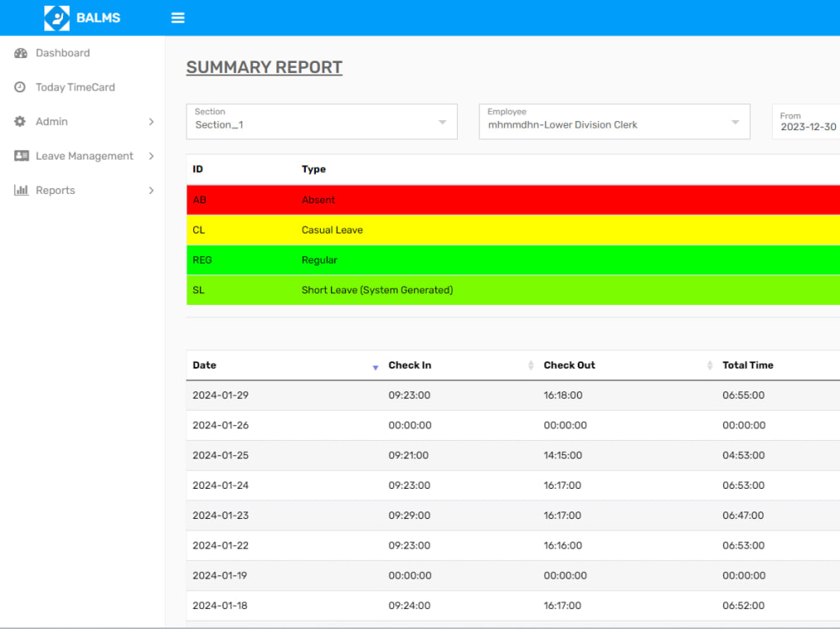Click date 2024-01-24
Image resolution: width=840 pixels, height=629 pixels.
[x=220, y=485]
